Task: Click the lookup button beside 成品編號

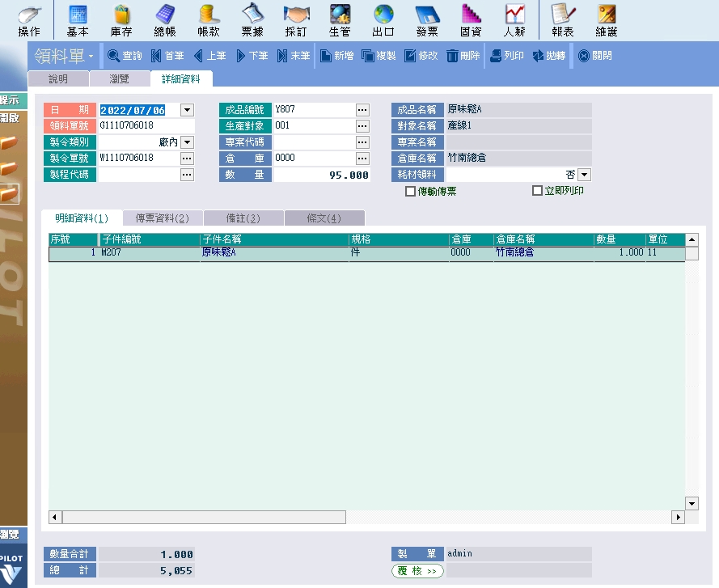Action: [362, 110]
